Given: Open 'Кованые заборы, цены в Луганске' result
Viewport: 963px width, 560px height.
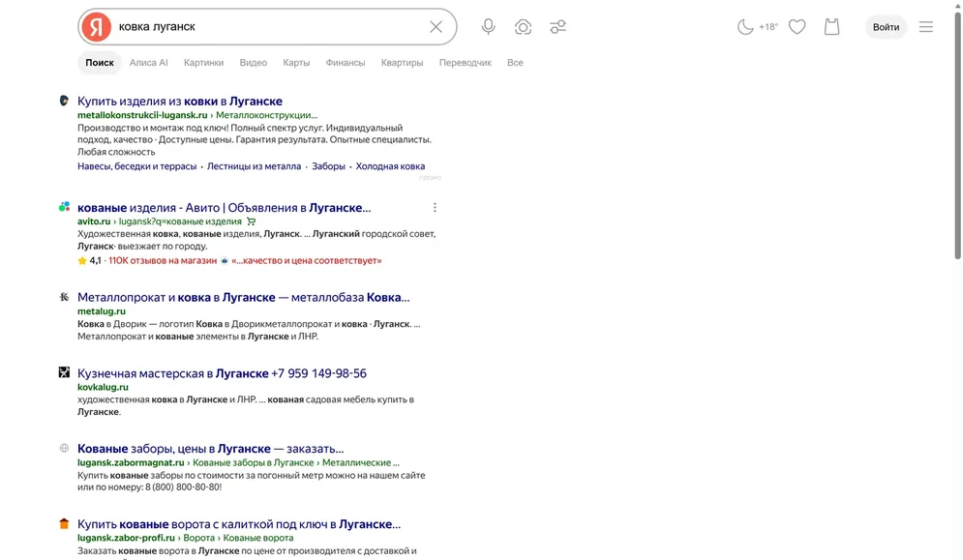Looking at the screenshot, I should [211, 449].
